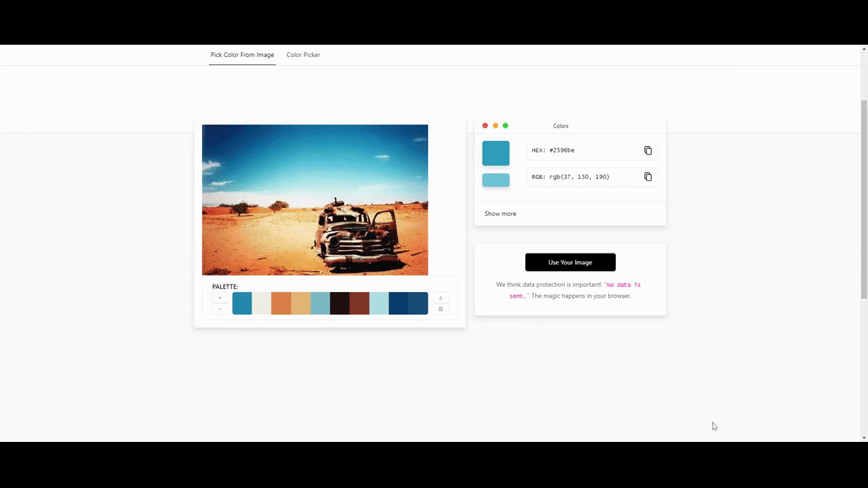Select the rust brown palette swatch
Screen dimensions: 868x488
(x=359, y=304)
